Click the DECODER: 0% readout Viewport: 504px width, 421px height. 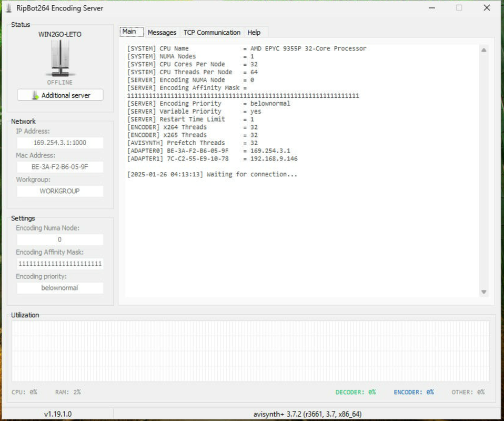pyautogui.click(x=356, y=392)
